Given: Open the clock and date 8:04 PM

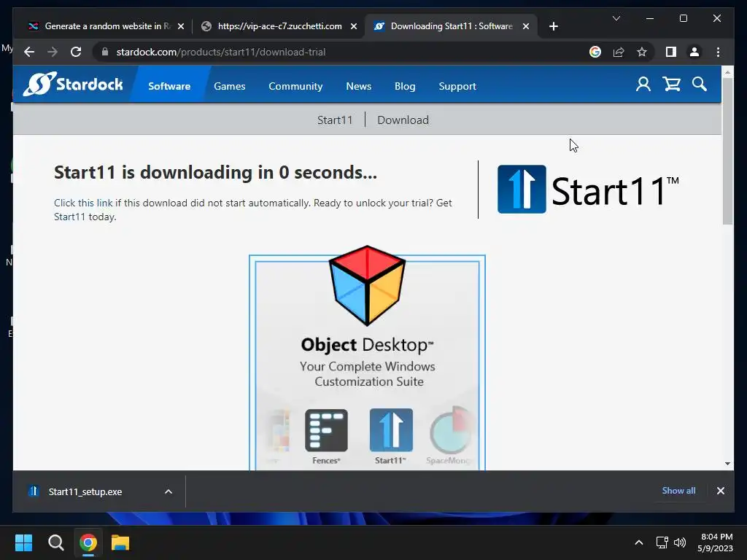Looking at the screenshot, I should 716,542.
